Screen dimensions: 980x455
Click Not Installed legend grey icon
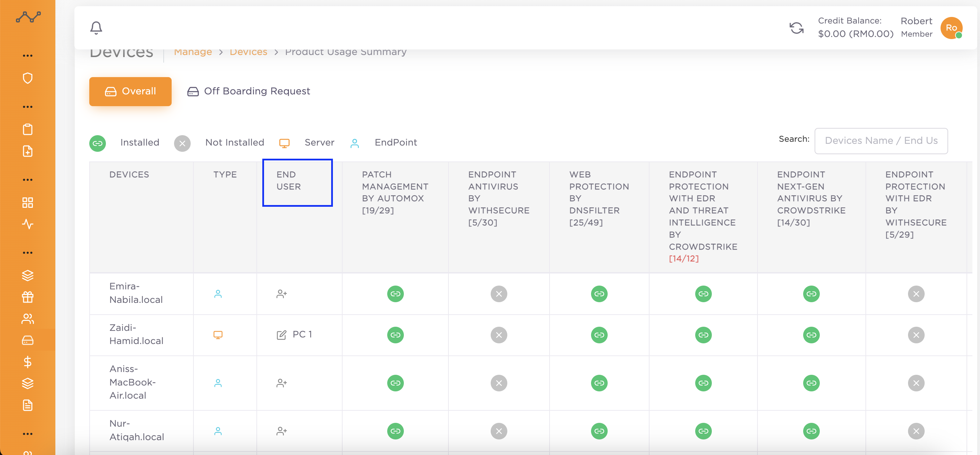click(x=182, y=143)
